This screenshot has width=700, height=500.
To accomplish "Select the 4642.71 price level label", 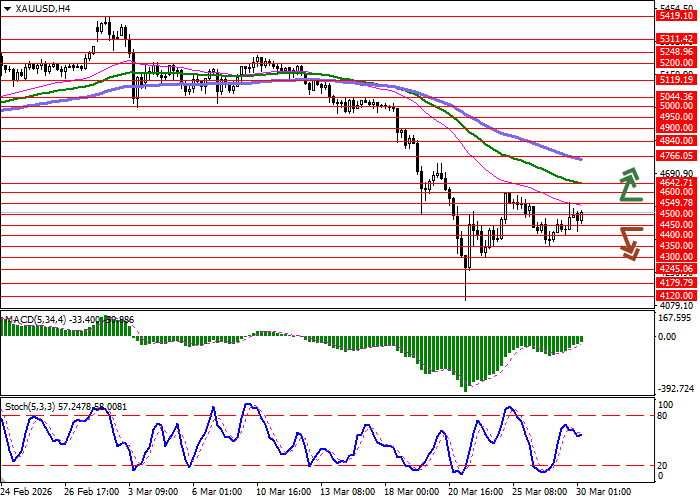I will 676,183.
